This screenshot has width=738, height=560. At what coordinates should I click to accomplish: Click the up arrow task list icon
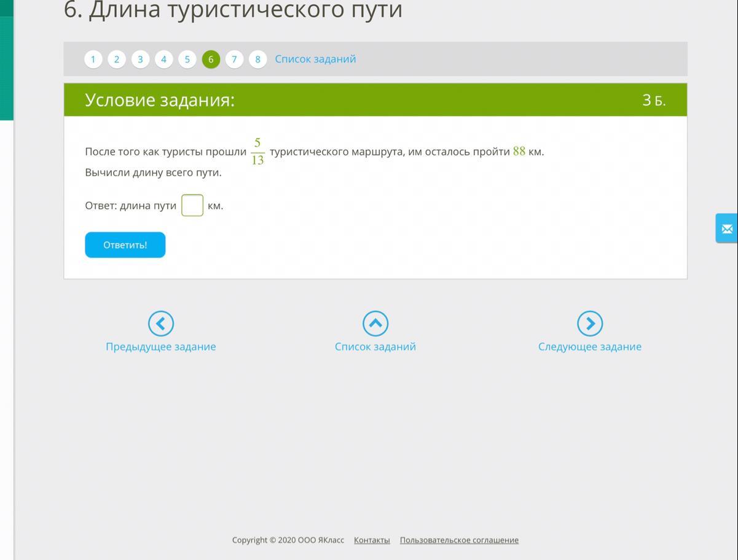[375, 324]
